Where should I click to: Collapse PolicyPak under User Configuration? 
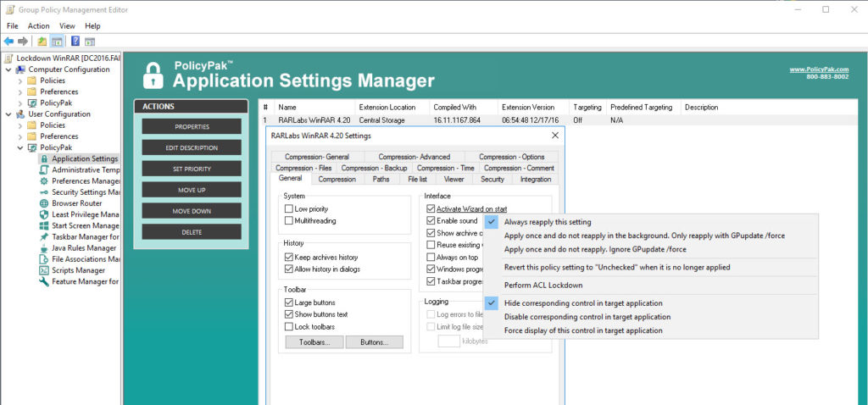pos(20,147)
